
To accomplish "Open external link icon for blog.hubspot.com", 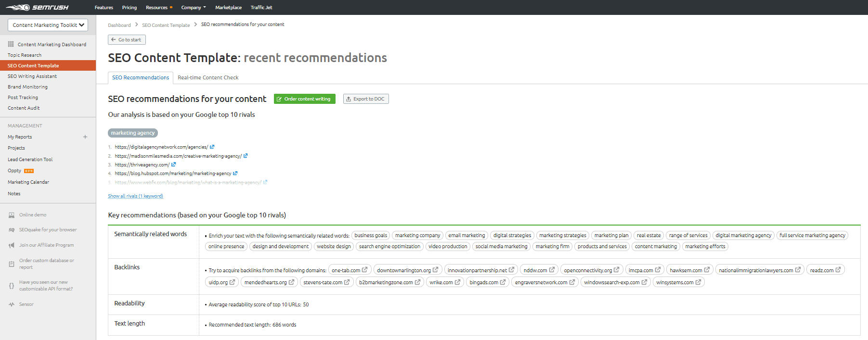I will tap(235, 173).
